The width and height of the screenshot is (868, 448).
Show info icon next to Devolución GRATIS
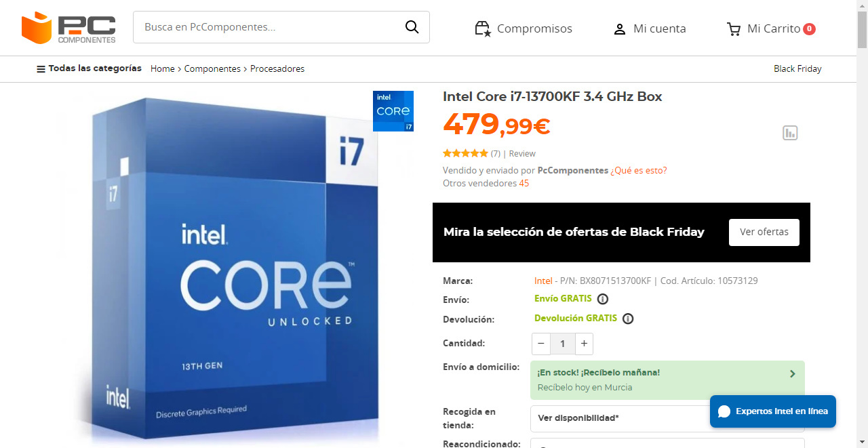pyautogui.click(x=628, y=319)
